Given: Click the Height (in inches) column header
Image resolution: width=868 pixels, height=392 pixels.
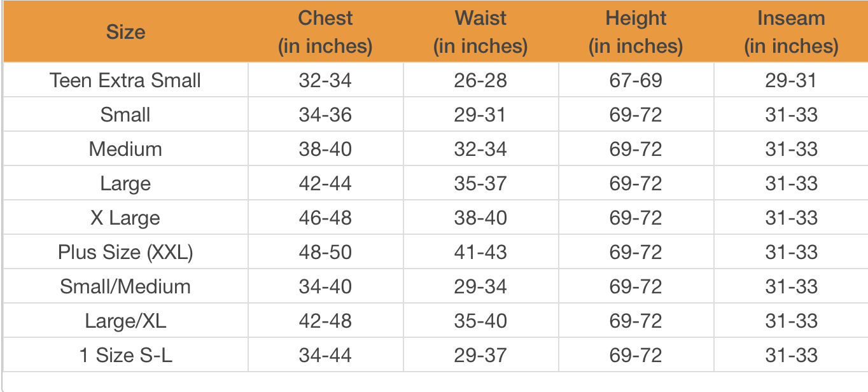Looking at the screenshot, I should (x=636, y=32).
